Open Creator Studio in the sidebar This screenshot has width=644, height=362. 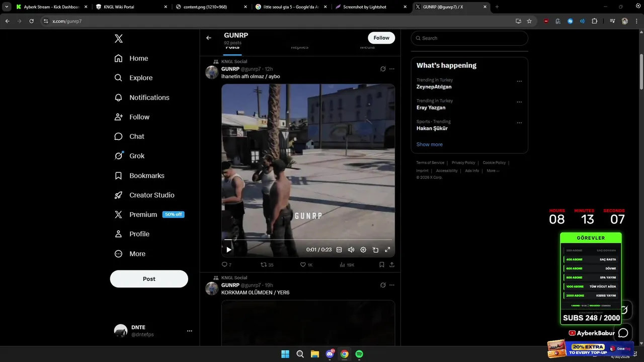click(x=144, y=195)
